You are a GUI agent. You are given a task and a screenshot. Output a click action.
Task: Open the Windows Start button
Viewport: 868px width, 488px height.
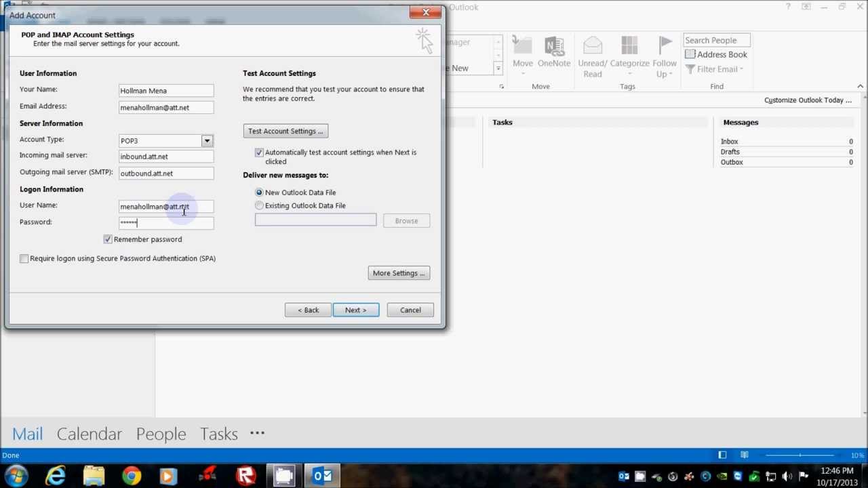pos(16,476)
